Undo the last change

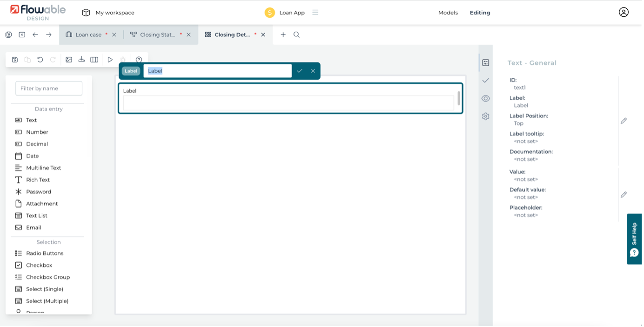coord(40,59)
